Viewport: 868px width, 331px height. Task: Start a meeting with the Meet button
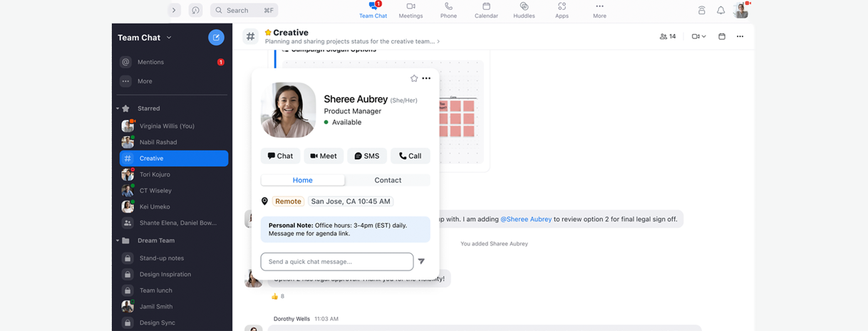324,156
